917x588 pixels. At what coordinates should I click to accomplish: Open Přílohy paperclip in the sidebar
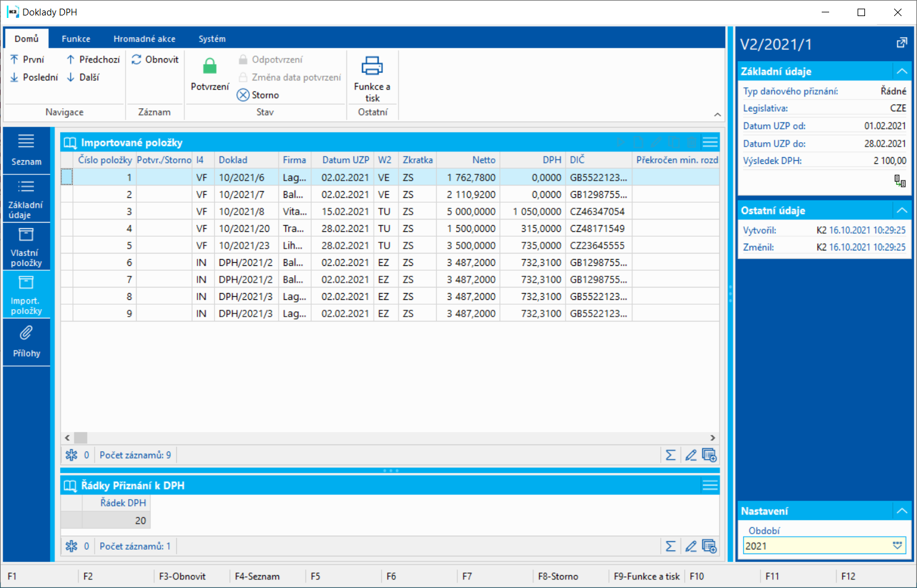tap(26, 343)
